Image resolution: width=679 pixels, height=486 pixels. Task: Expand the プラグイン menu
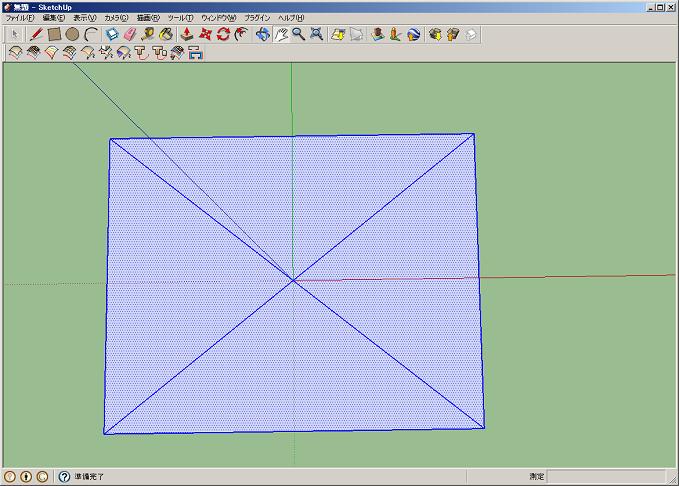point(257,18)
